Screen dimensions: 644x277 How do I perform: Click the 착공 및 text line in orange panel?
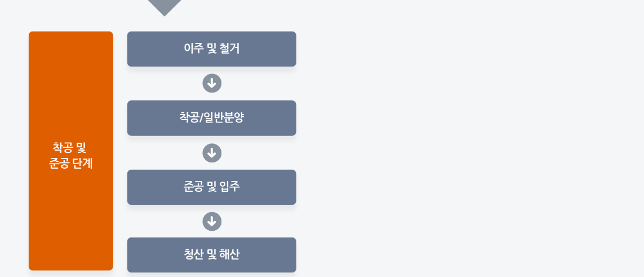[69, 147]
